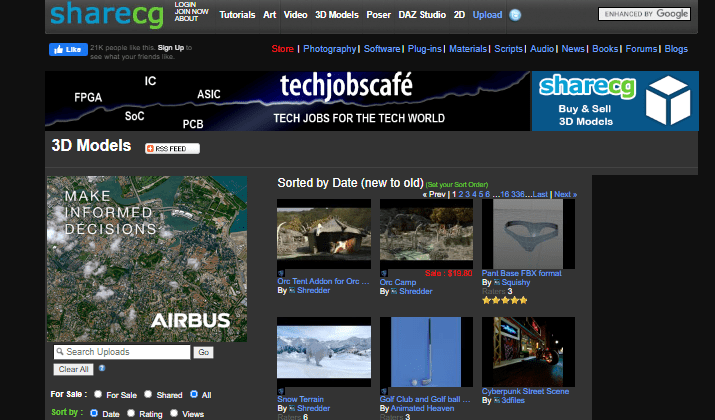Screen dimensions: 715x420
Task: Open the Software link
Action: point(382,49)
